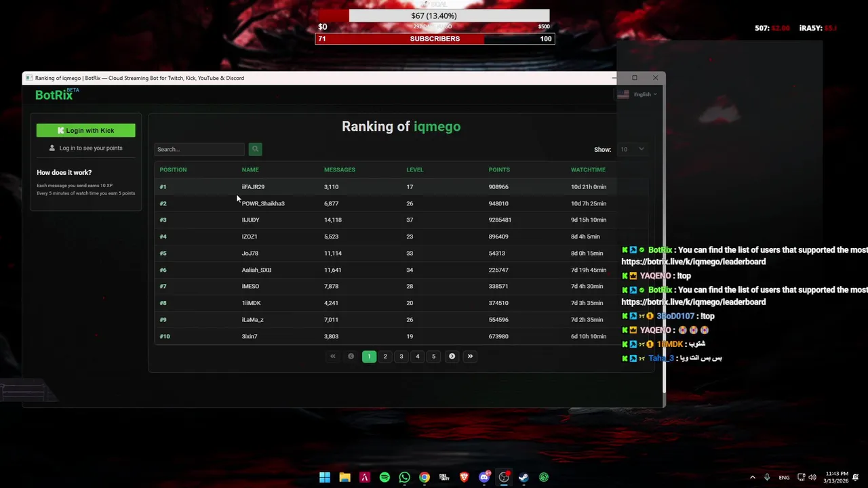Go to page 2

tap(385, 357)
